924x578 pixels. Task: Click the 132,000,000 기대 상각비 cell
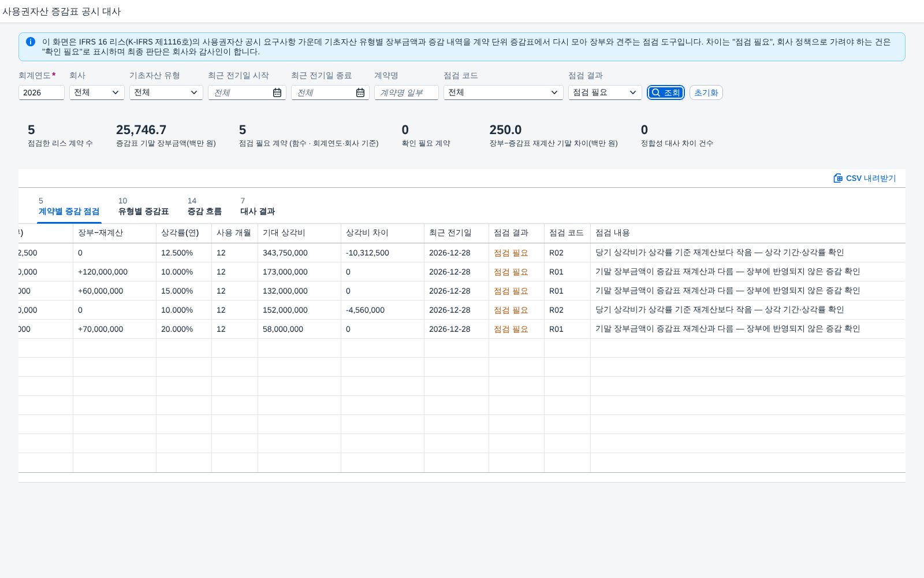[299, 291]
